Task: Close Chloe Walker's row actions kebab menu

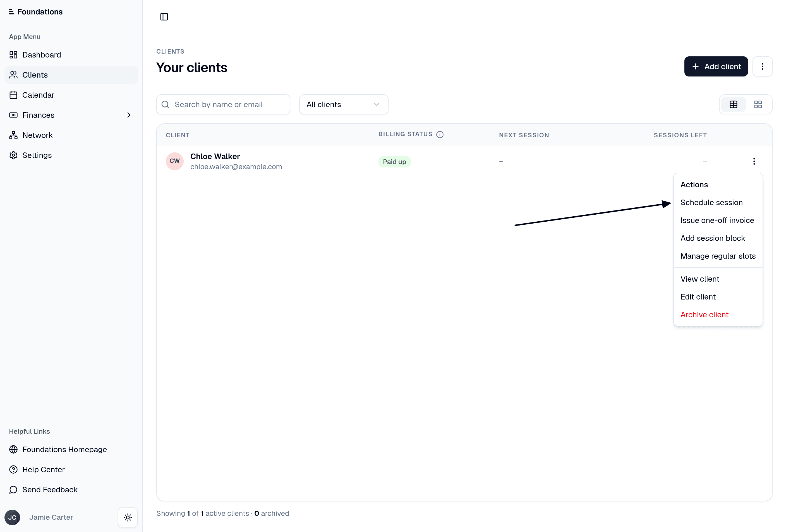Action: (754, 161)
